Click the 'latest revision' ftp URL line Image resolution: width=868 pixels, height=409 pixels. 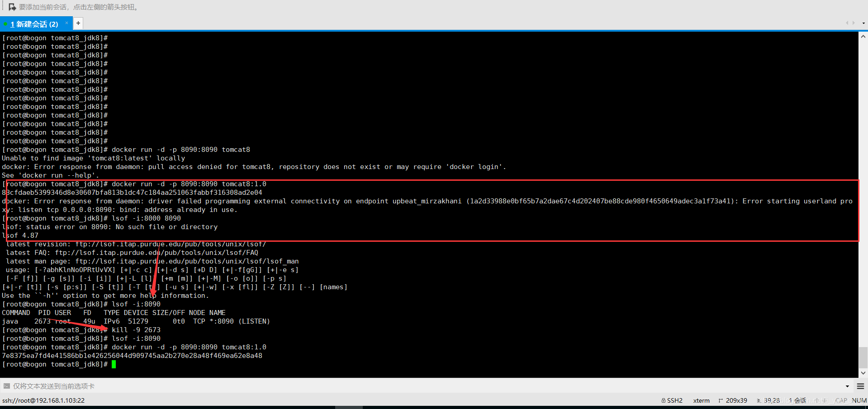coord(136,244)
